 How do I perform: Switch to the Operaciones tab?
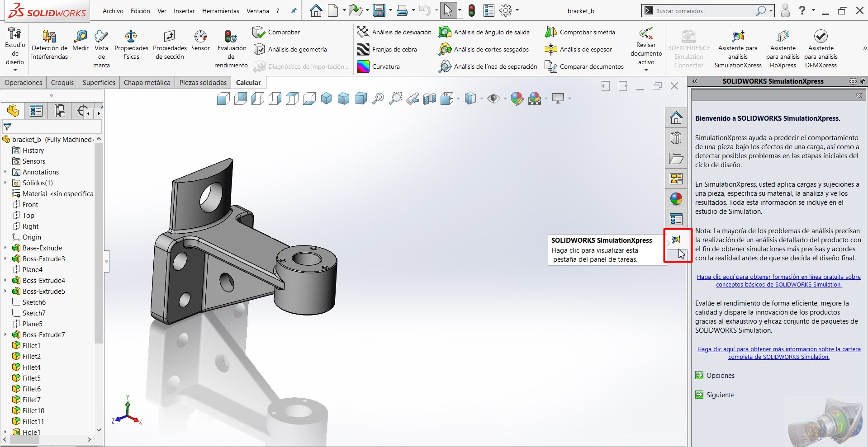23,82
